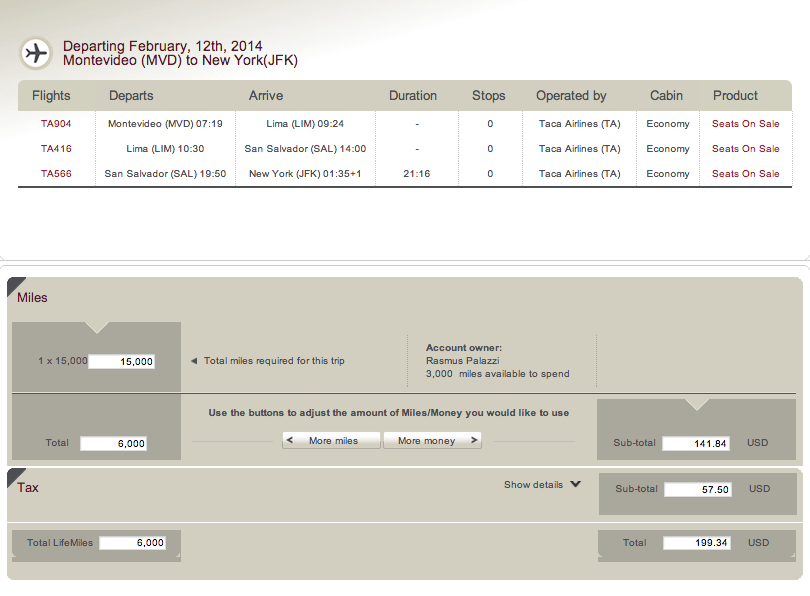Click the 1 x 15,000 miles field
Screen dimensions: 810x596
point(121,361)
